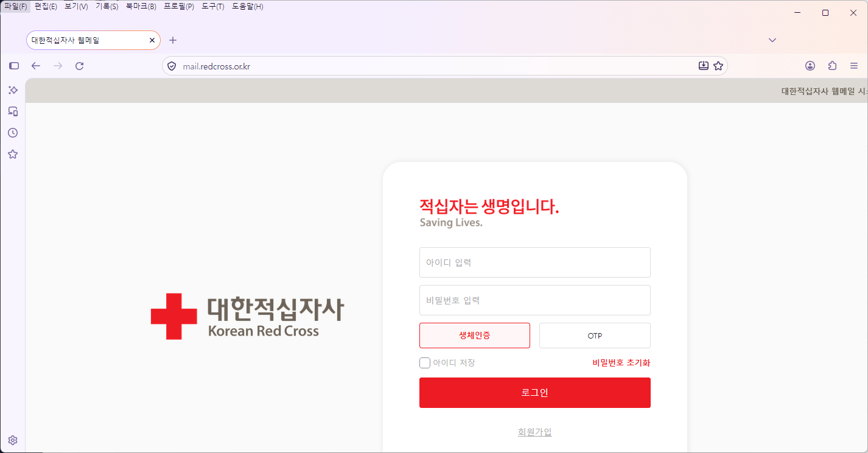Show synced tabs in sidebar
The image size is (868, 453).
pos(13,111)
